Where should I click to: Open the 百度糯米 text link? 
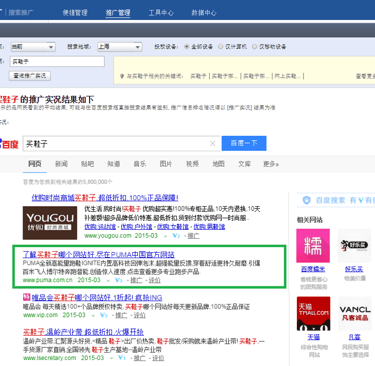(x=313, y=269)
